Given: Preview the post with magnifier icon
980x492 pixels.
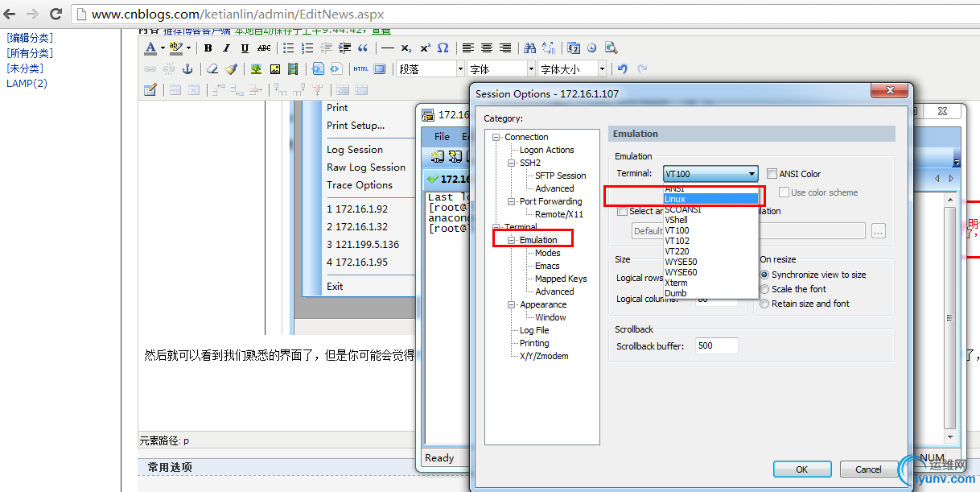Looking at the screenshot, I should click(610, 48).
